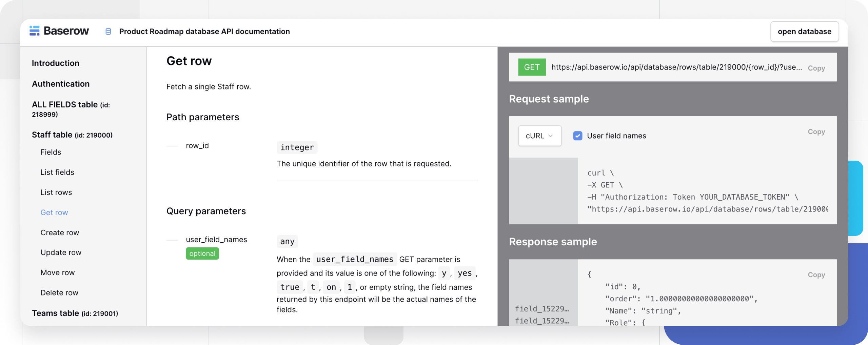Go to Delete row section
This screenshot has width=868, height=345.
point(59,293)
